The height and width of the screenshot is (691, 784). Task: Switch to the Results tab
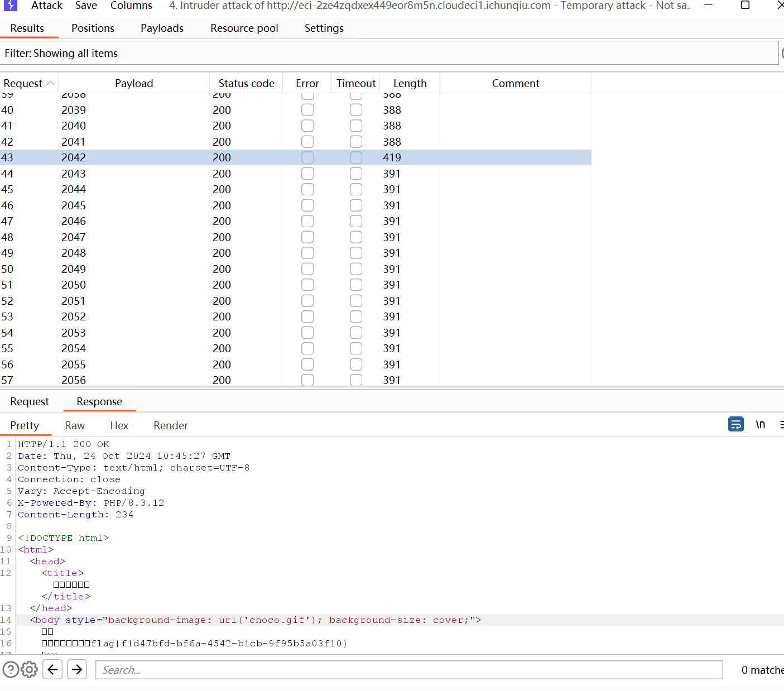[x=27, y=28]
